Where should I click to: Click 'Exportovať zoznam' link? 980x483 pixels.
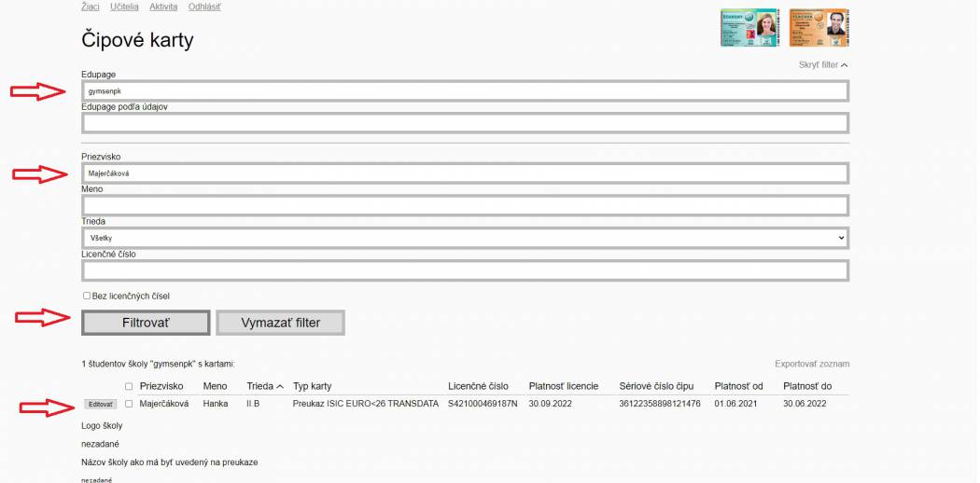pyautogui.click(x=811, y=364)
